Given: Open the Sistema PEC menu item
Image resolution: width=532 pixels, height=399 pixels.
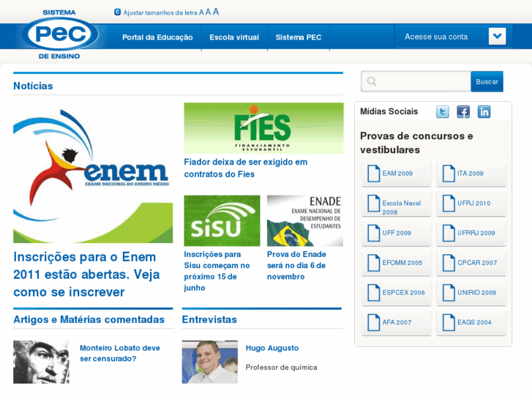Looking at the screenshot, I should coord(299,37).
